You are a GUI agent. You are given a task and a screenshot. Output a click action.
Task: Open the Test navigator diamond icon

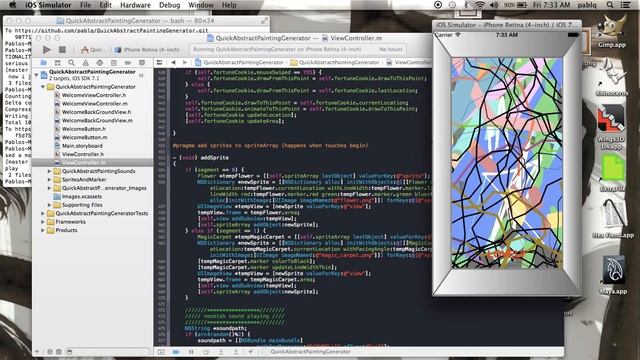100,62
